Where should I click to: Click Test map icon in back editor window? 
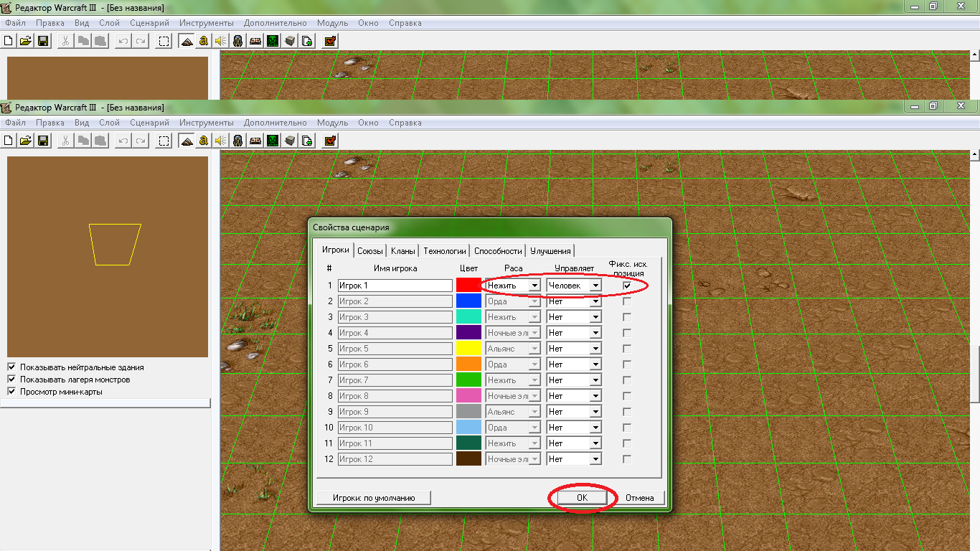[x=330, y=40]
